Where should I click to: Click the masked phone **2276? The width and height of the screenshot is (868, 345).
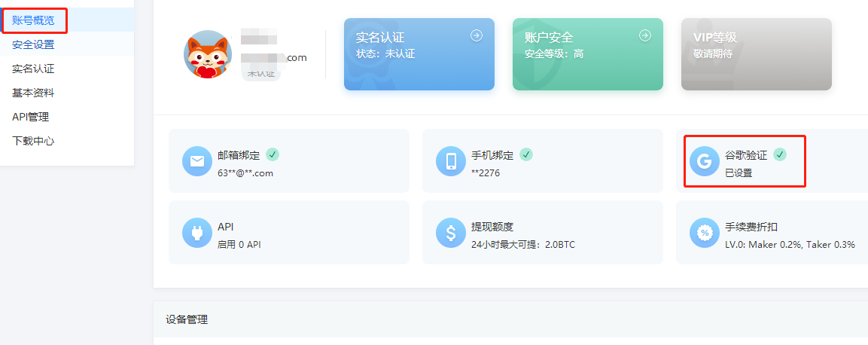click(x=486, y=172)
